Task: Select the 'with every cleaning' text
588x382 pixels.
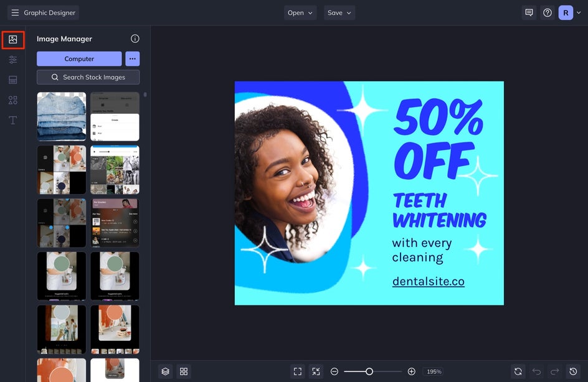Action: [x=422, y=250]
